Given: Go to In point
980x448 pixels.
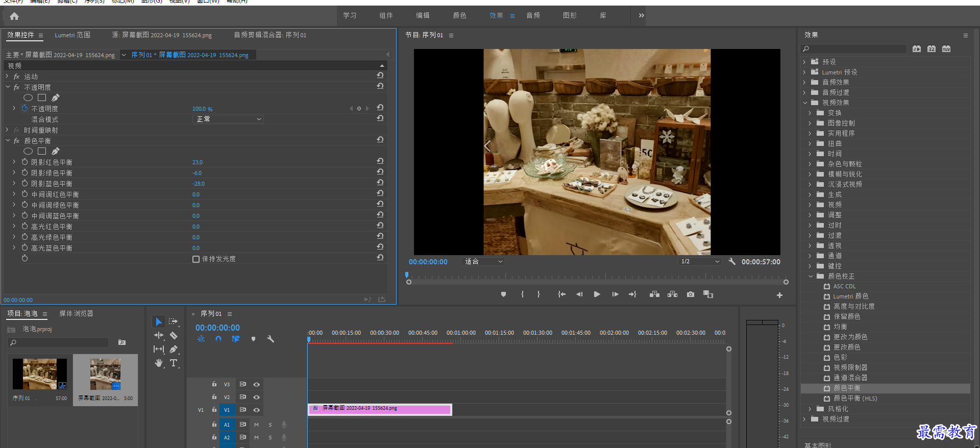Looking at the screenshot, I should coord(561,294).
